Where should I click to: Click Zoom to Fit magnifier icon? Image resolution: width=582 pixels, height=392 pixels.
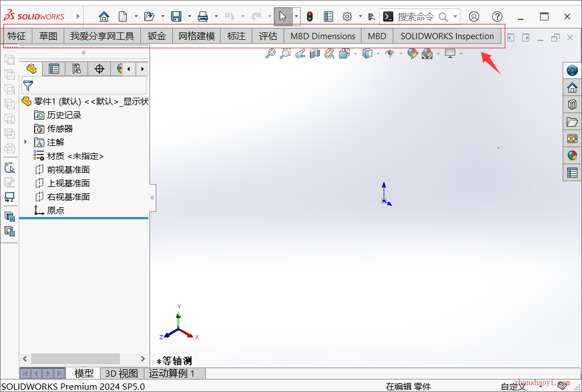[271, 54]
